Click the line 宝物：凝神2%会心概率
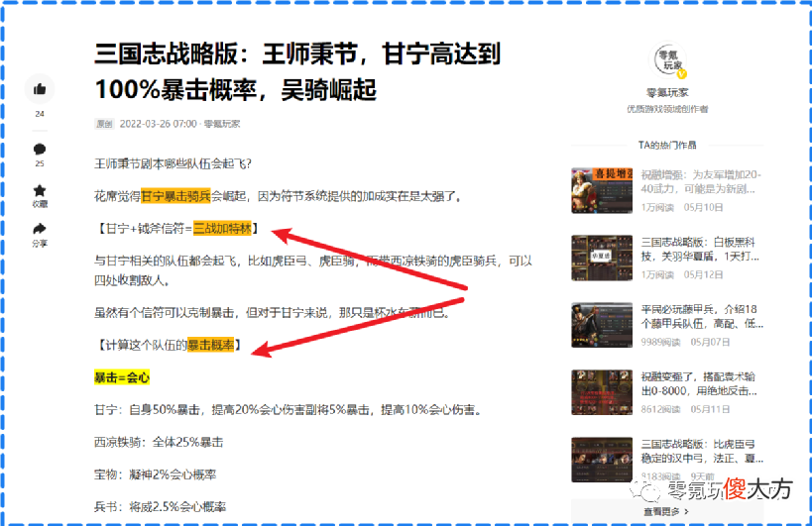The width and height of the screenshot is (812, 526). click(x=155, y=474)
